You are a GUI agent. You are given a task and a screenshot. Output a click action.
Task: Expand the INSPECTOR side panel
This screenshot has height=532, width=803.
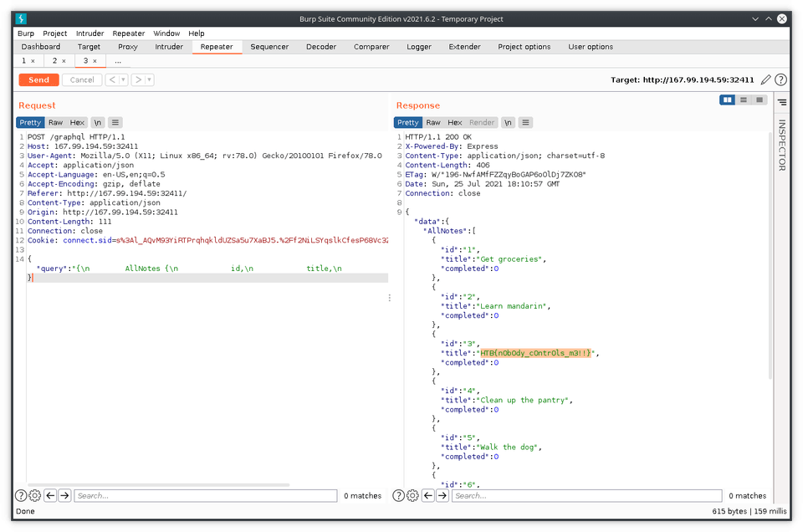pos(781,146)
